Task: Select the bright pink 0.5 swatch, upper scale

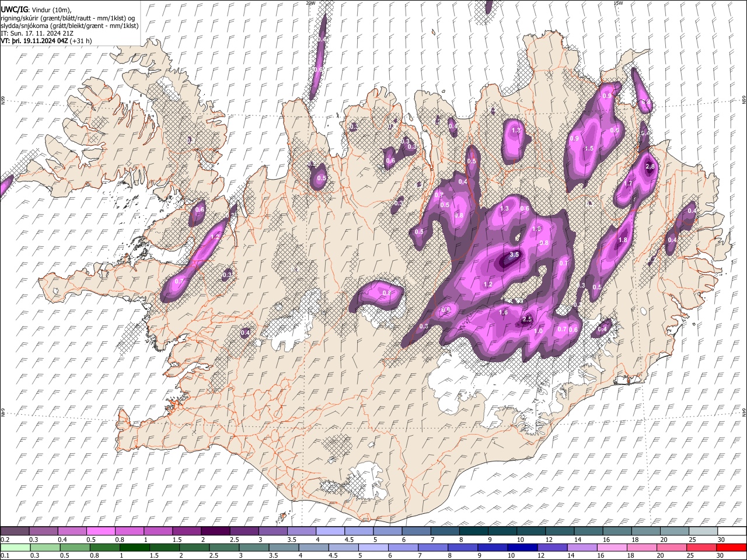Action: tap(101, 531)
